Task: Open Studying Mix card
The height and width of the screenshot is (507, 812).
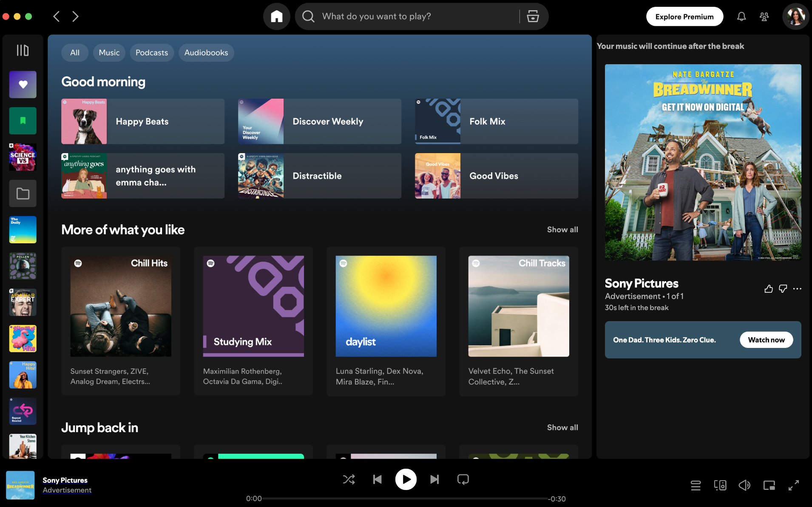Action: [x=253, y=322]
